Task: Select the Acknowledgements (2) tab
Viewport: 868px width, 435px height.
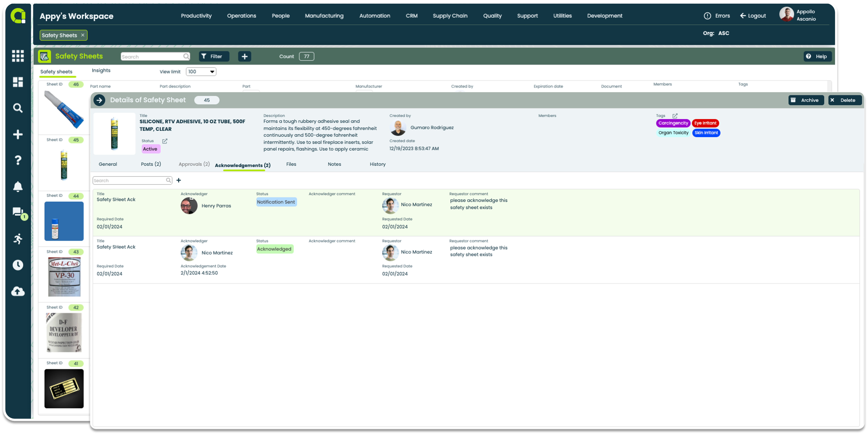Action: [243, 165]
